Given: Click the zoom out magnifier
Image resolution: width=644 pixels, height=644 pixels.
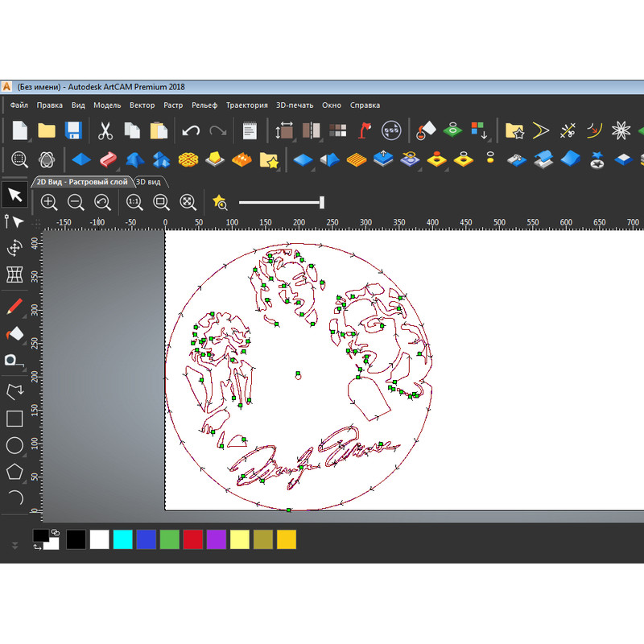Looking at the screenshot, I should click(x=76, y=202).
